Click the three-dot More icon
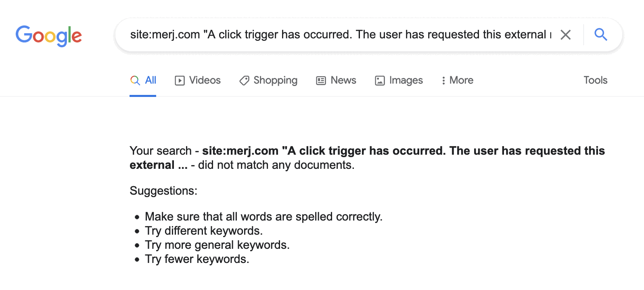Viewport: 644px width, 290px height. pos(443,81)
